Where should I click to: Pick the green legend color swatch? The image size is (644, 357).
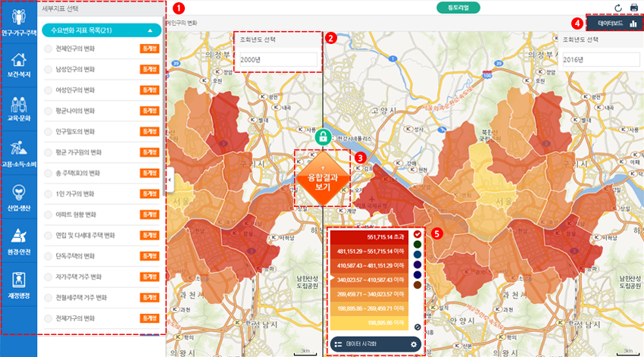pos(417,244)
